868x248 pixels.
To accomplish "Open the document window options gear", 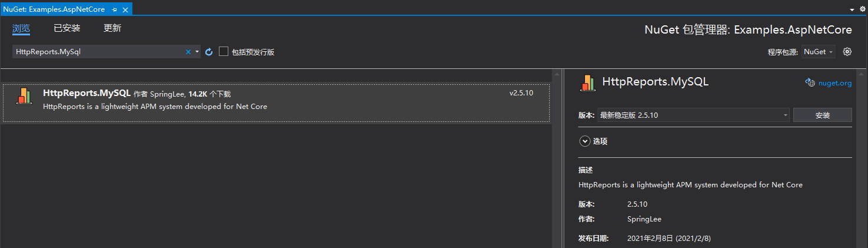I will coord(863,9).
